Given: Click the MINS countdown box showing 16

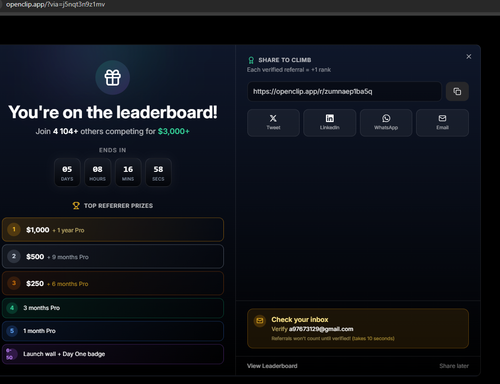Looking at the screenshot, I should point(128,172).
